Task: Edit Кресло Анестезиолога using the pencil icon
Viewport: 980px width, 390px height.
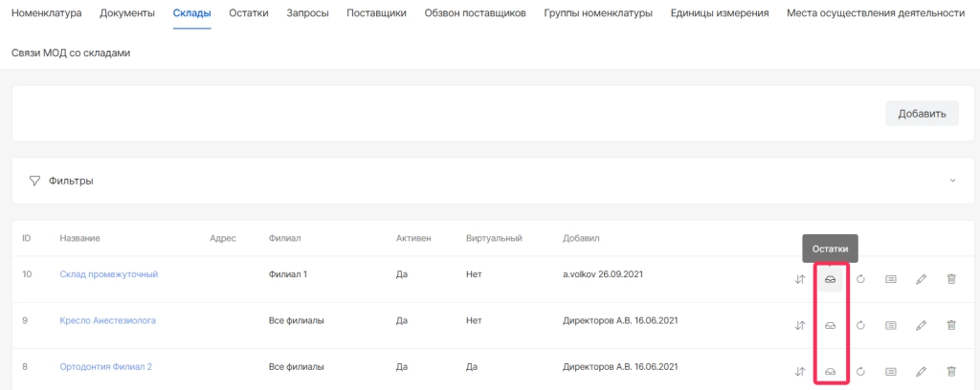Action: 921,325
